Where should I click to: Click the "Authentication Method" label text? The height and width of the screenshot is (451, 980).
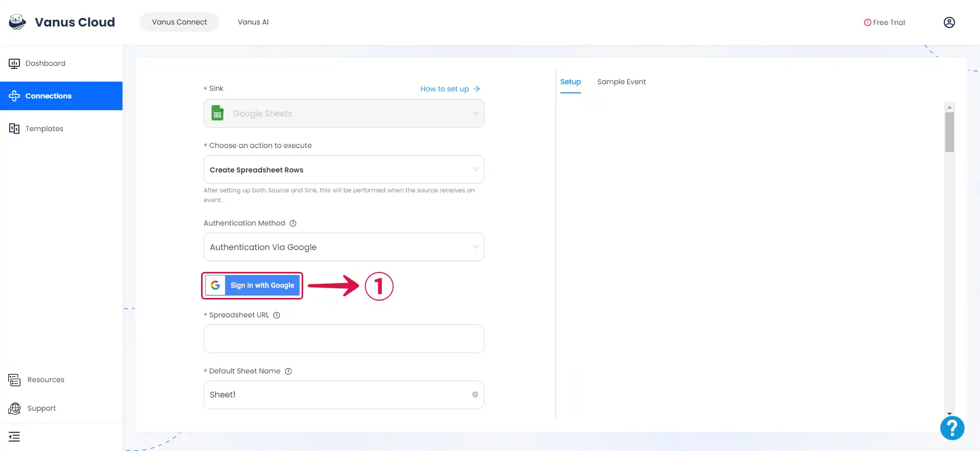click(x=244, y=223)
